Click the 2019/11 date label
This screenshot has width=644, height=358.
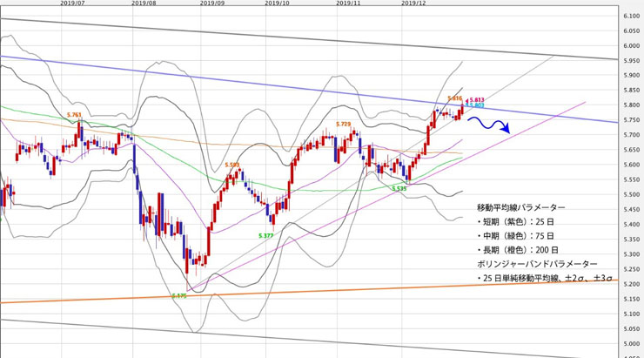point(348,3)
